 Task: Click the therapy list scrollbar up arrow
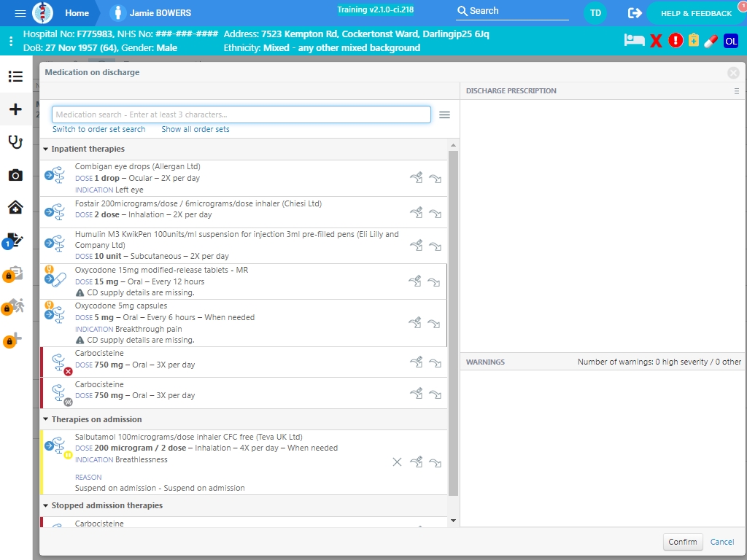453,145
